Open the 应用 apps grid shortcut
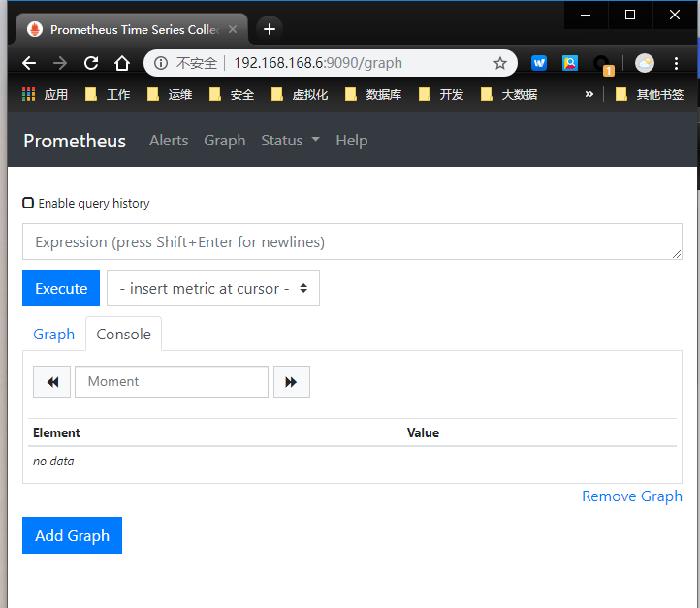The image size is (700, 608). [46, 94]
